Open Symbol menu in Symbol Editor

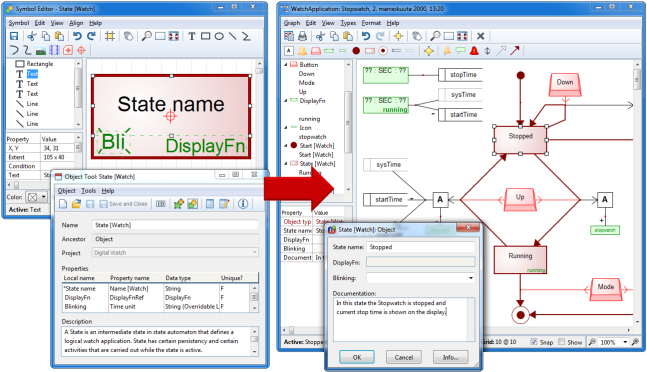tap(19, 23)
